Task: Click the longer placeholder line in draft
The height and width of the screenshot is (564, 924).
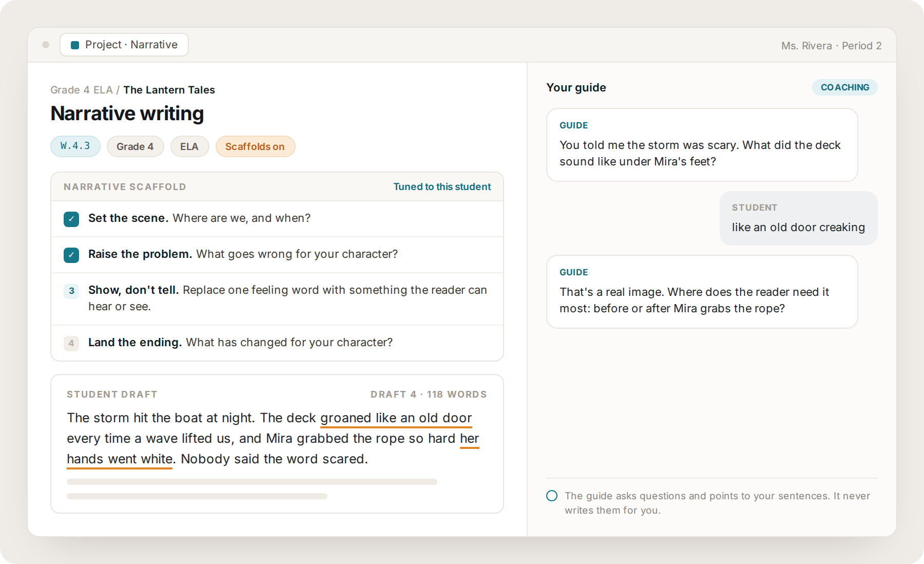Action: (x=252, y=482)
